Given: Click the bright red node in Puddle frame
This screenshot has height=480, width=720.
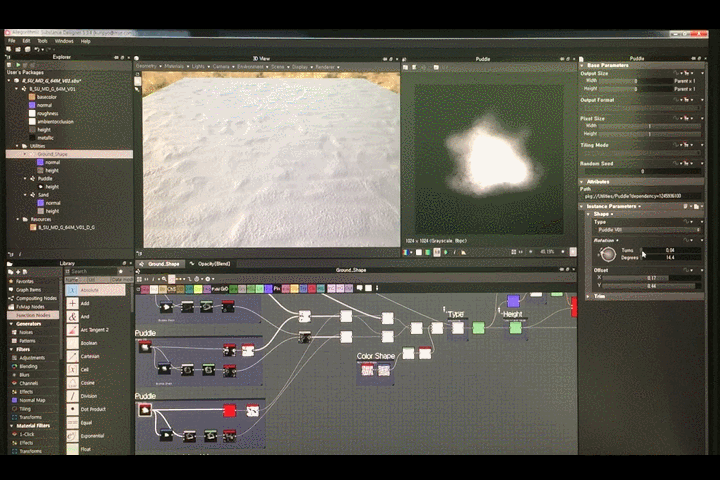Looking at the screenshot, I should pos(230,410).
